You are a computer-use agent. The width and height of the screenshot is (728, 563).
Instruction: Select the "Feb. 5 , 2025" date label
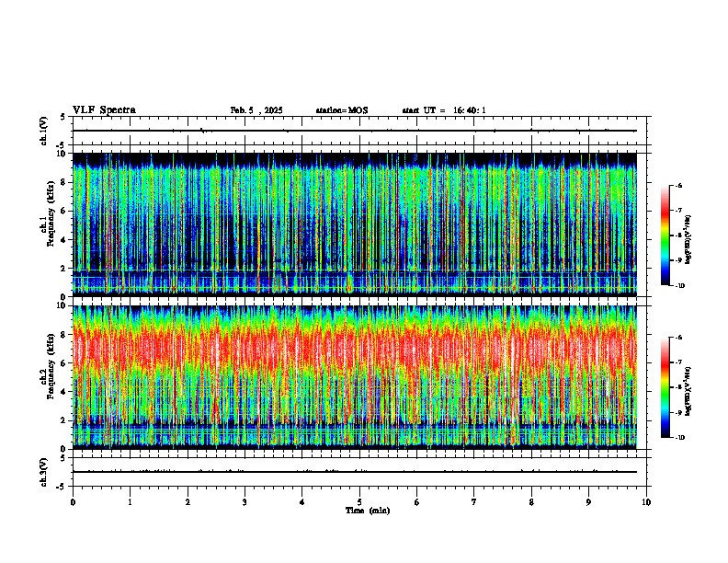coord(256,110)
